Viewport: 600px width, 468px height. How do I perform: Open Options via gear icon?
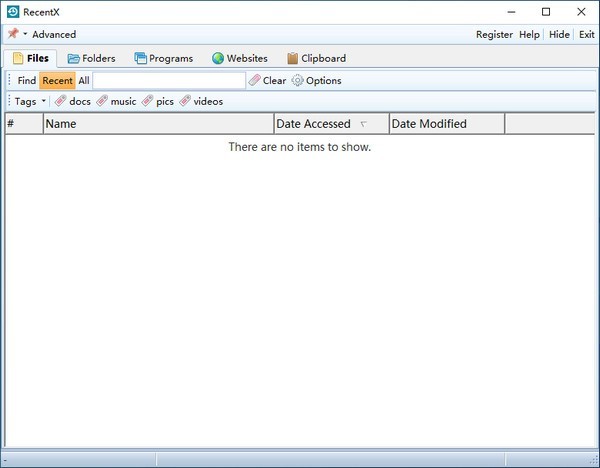pos(316,81)
